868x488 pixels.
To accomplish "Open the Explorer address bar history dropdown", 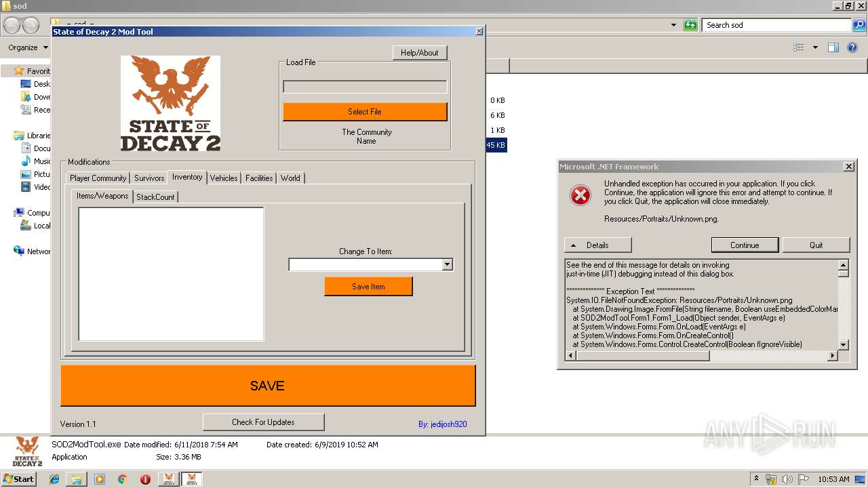I will tap(673, 25).
